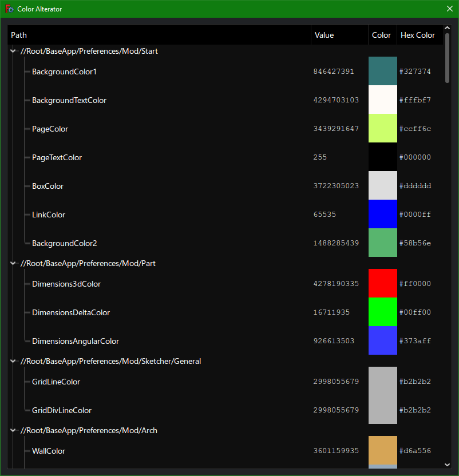Click the bright green DimensionsDeltaColor swatch
Screen dimensions: 459x476
click(x=382, y=312)
